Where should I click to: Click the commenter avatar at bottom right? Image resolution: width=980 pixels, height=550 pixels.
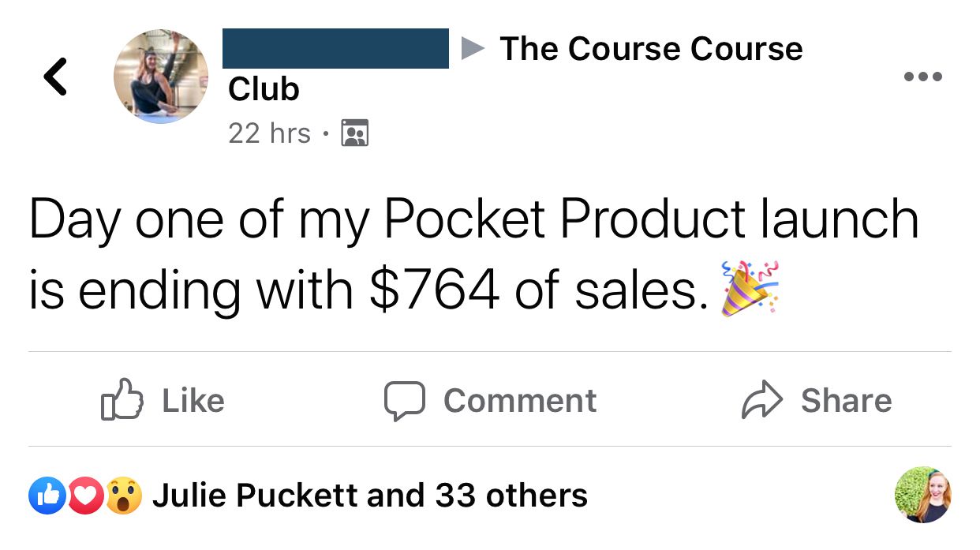[x=922, y=495]
